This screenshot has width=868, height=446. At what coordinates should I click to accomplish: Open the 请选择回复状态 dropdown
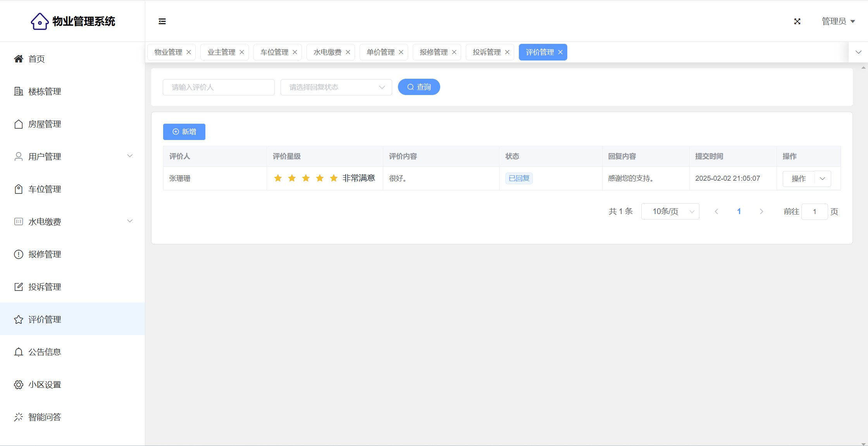coord(336,87)
